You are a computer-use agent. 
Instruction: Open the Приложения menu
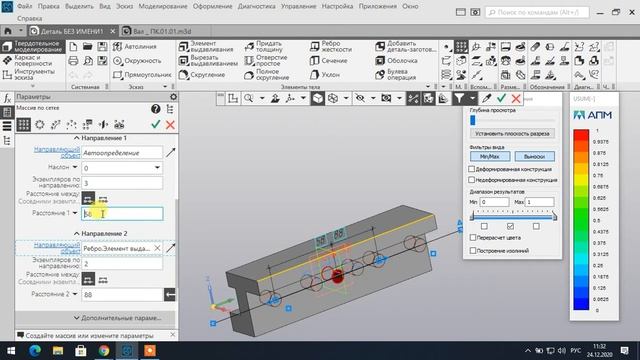pyautogui.click(x=378, y=6)
